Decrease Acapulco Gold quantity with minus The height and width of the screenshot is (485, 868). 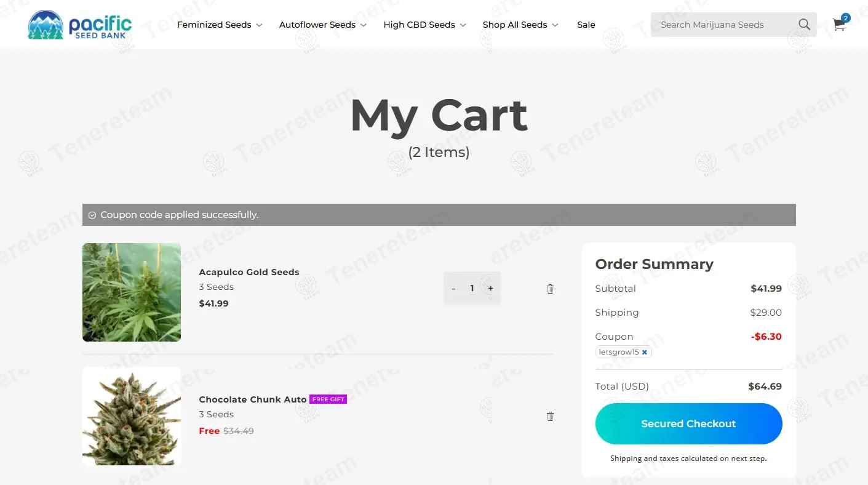(453, 289)
